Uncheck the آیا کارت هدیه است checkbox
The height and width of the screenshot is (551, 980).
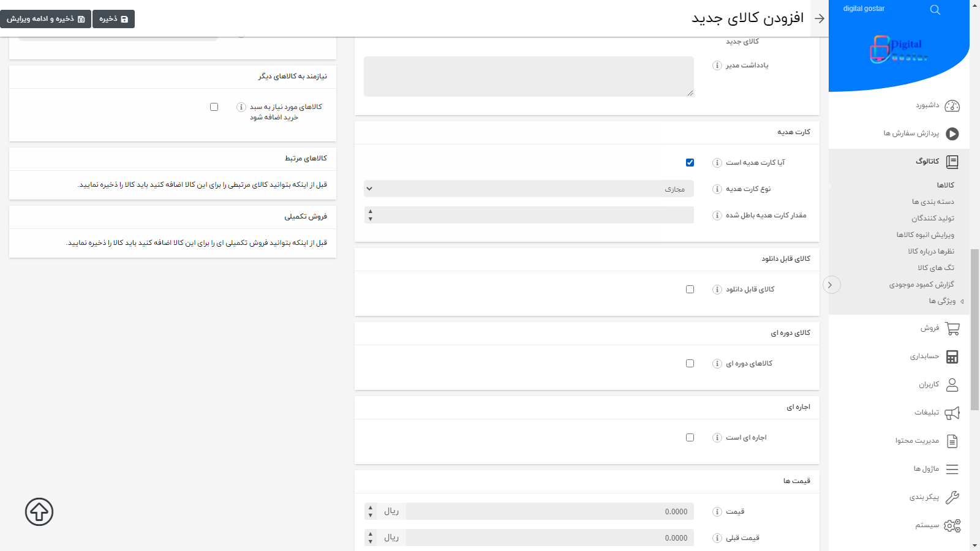[690, 162]
